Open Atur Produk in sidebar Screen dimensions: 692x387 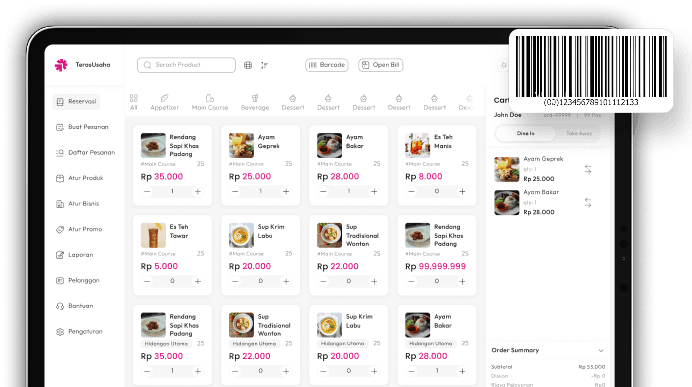(79, 178)
